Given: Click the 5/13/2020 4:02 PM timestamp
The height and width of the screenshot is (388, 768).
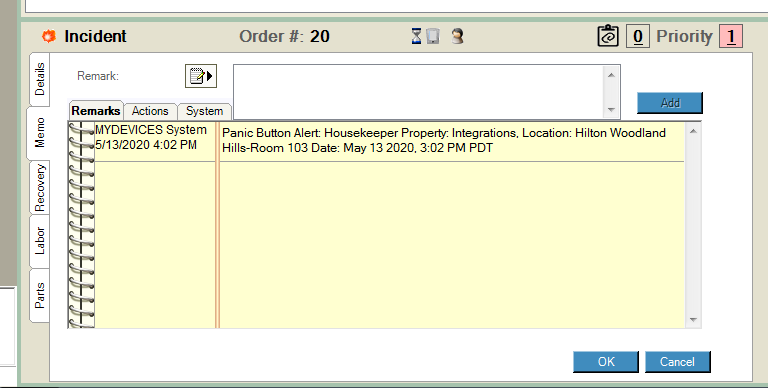Looking at the screenshot, I should click(x=146, y=145).
